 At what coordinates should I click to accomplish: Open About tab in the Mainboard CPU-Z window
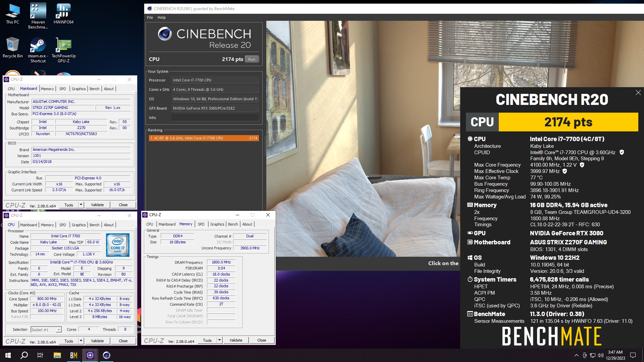(x=109, y=89)
